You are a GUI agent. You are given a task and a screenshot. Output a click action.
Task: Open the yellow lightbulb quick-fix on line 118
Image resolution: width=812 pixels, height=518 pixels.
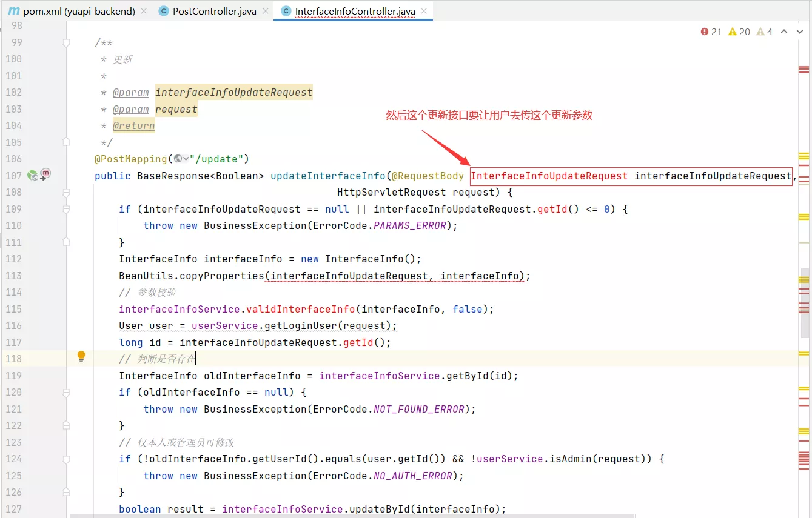[81, 356]
